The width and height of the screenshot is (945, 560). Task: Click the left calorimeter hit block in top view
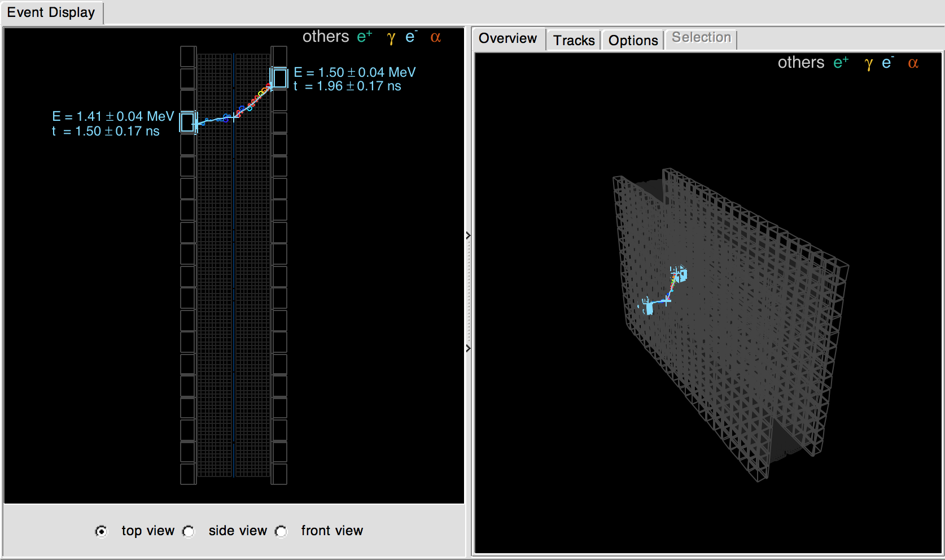[189, 122]
